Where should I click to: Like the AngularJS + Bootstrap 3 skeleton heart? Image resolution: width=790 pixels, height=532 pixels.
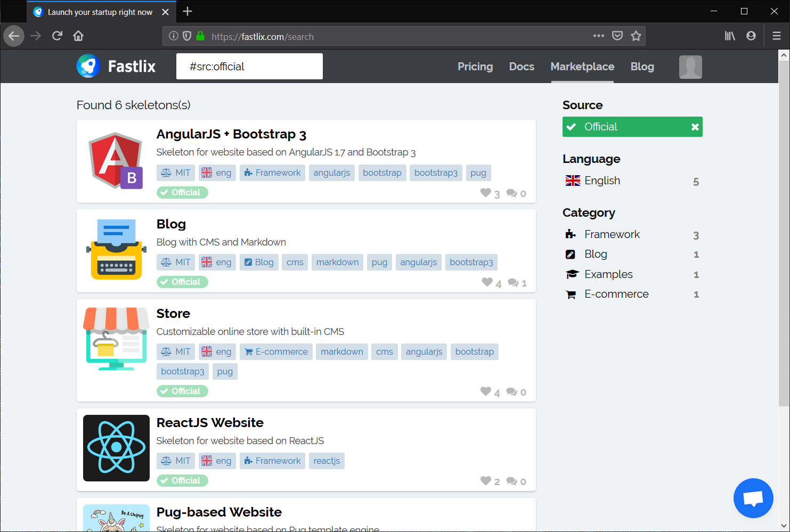tap(485, 193)
